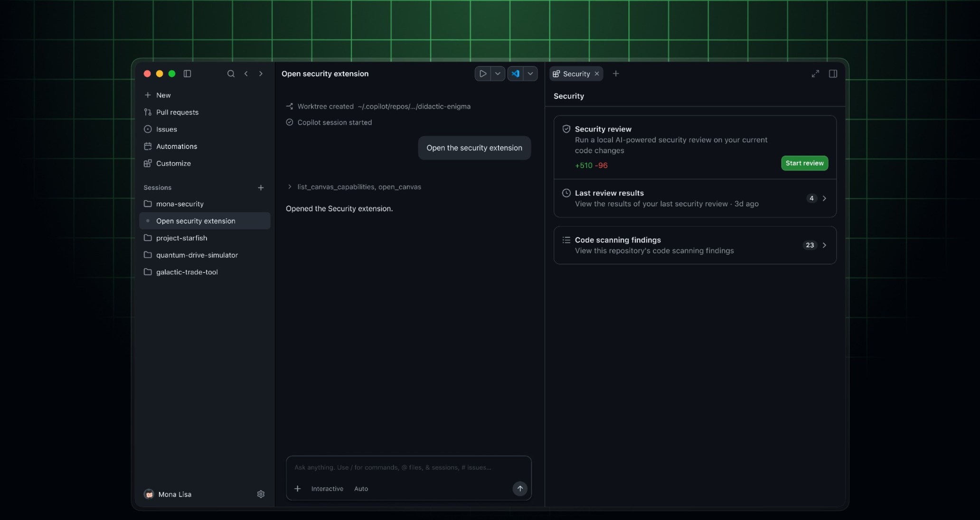Toggle the right side panel icon
Image resolution: width=980 pixels, height=520 pixels.
tap(833, 74)
